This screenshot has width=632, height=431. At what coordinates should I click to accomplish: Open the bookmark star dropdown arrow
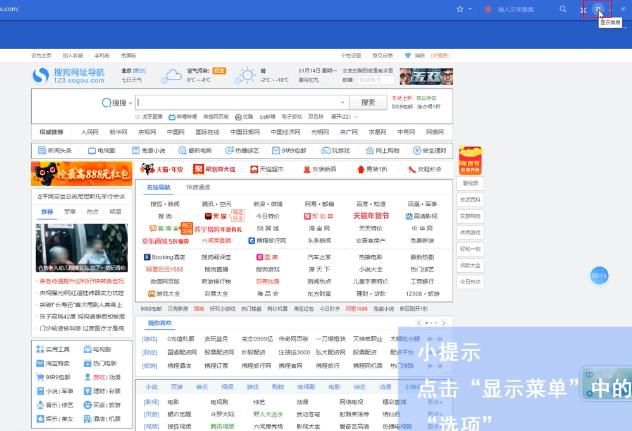[x=470, y=9]
